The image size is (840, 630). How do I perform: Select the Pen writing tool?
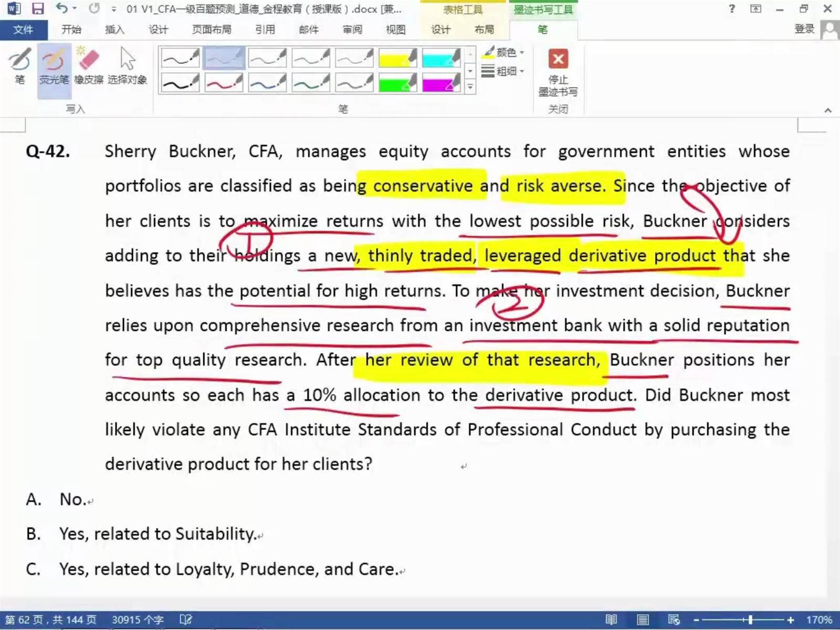(x=20, y=66)
